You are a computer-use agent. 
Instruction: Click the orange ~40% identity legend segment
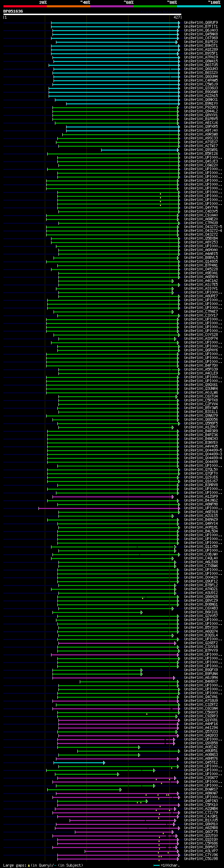68,6
